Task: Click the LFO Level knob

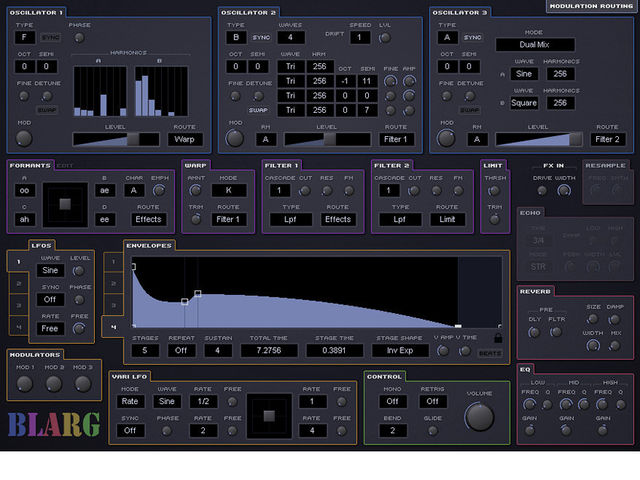Action: click(x=78, y=271)
